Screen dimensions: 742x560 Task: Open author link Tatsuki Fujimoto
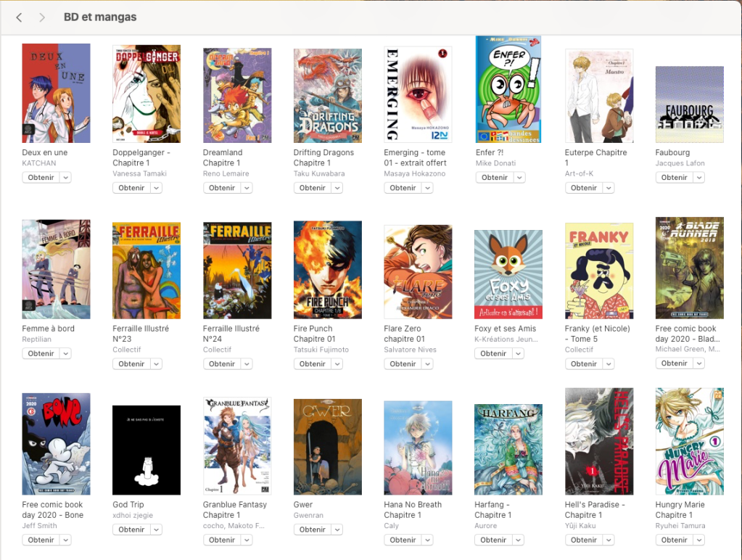click(321, 350)
